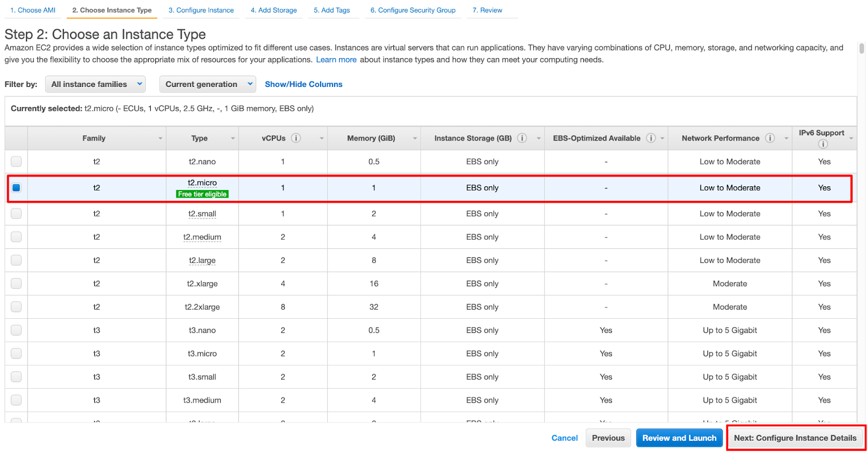Click the t3.nano type cell
Image resolution: width=868 pixels, height=454 pixels.
202,330
